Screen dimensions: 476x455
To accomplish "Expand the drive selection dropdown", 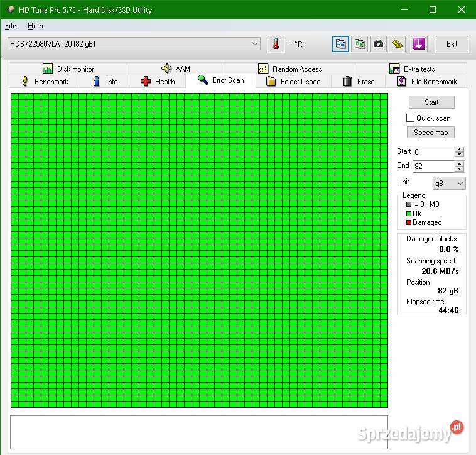I will (x=255, y=44).
